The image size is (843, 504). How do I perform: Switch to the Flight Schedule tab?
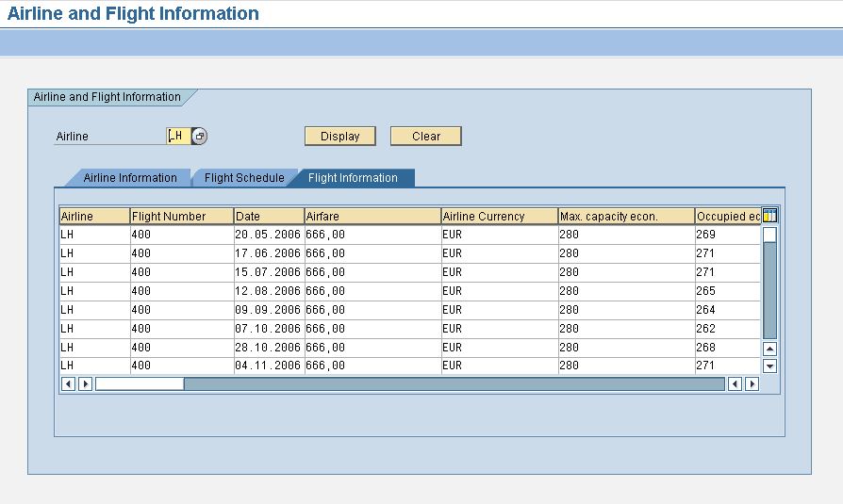tap(244, 178)
